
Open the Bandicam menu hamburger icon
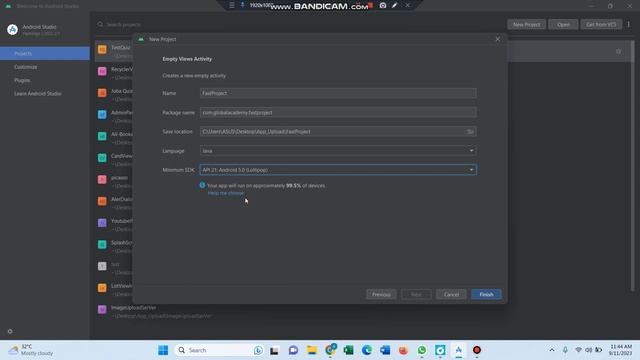coord(231,5)
